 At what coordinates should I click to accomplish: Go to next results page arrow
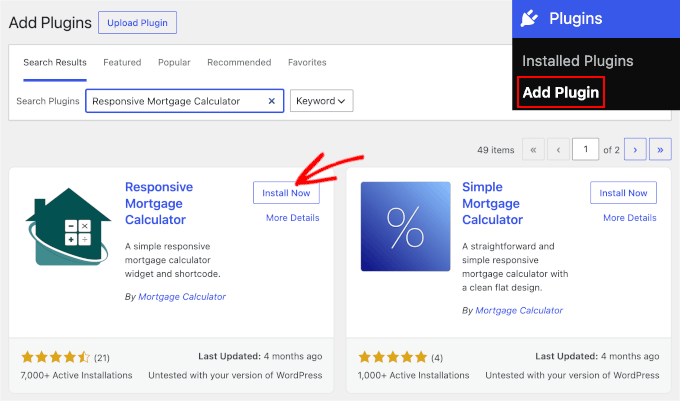coord(635,150)
